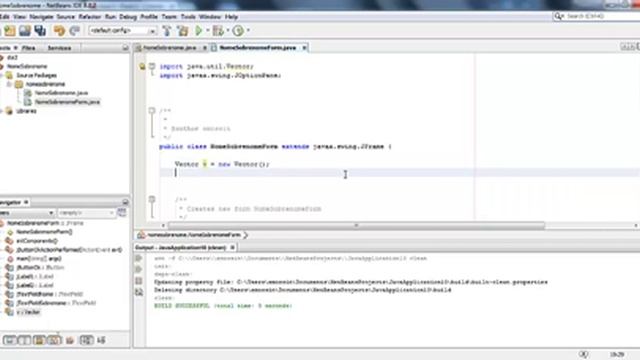Click the editor scrollbar right arrow

click(x=636, y=225)
